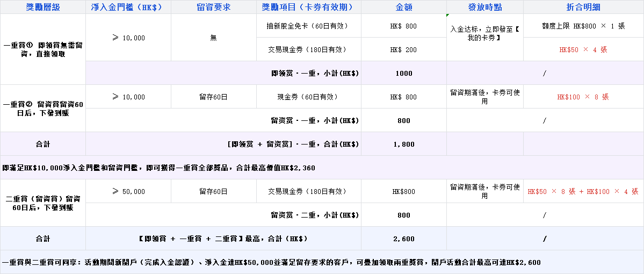Click the 合計 label beside 2,600 row
The width and height of the screenshot is (644, 274).
(x=43, y=239)
